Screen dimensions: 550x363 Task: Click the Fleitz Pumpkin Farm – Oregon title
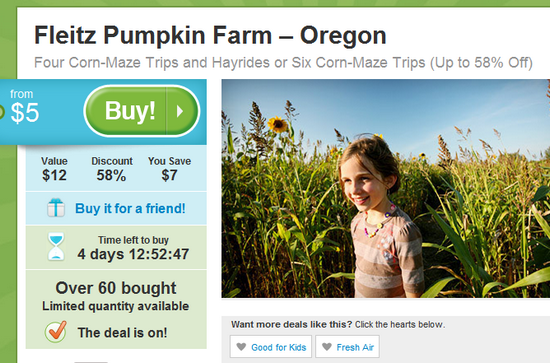[x=210, y=35]
